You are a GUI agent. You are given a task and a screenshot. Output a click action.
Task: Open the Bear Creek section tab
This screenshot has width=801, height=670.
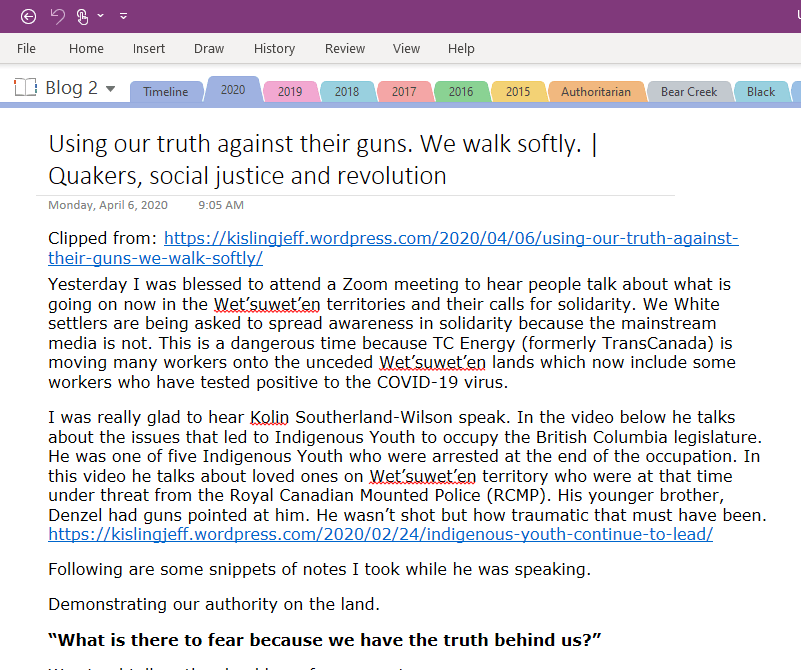[x=689, y=92]
